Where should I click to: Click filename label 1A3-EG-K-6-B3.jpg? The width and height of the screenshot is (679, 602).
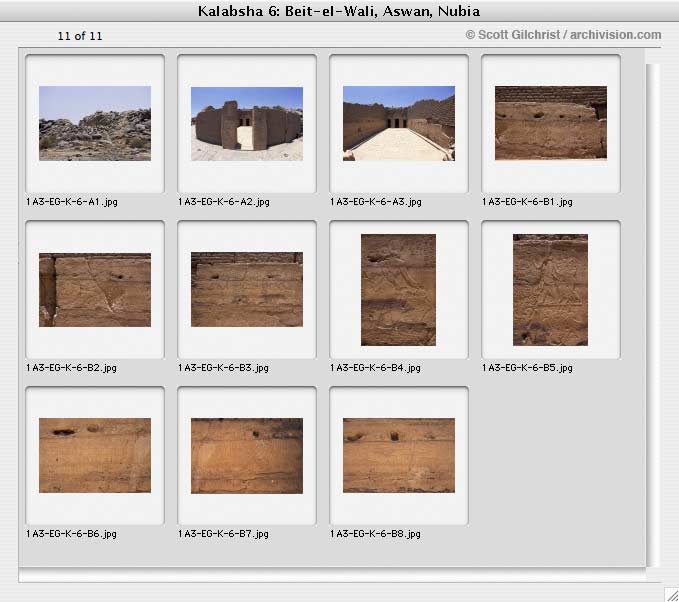tap(223, 368)
